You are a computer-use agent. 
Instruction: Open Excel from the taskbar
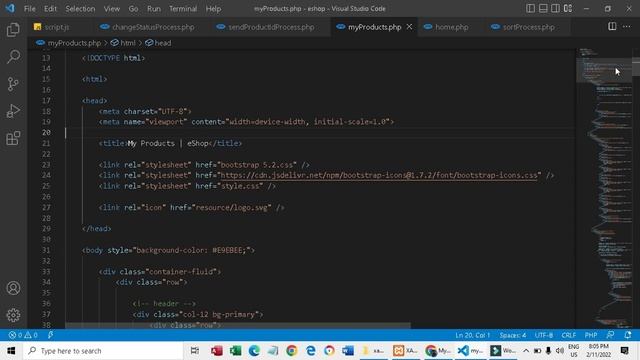tap(236, 351)
